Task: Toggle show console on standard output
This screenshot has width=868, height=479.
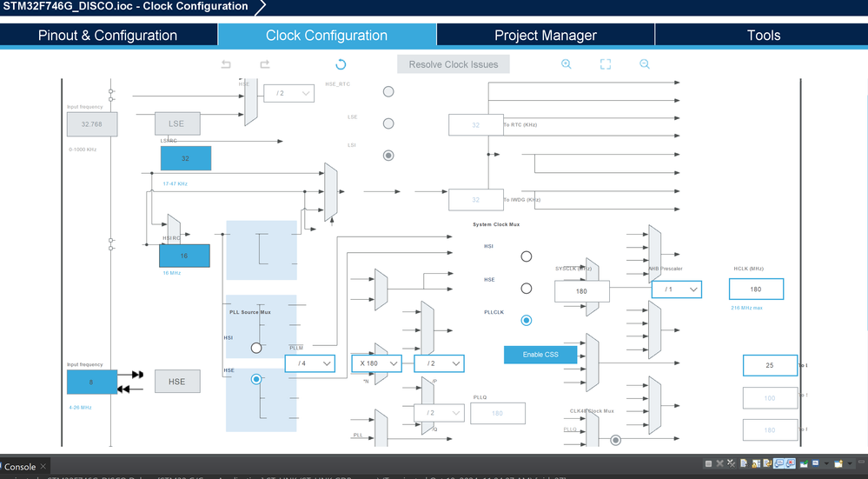Action: pyautogui.click(x=779, y=463)
